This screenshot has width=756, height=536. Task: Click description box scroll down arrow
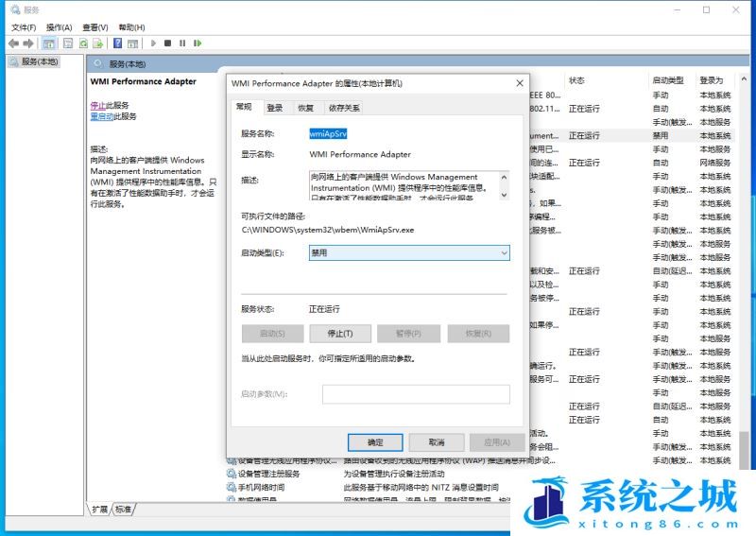point(504,195)
